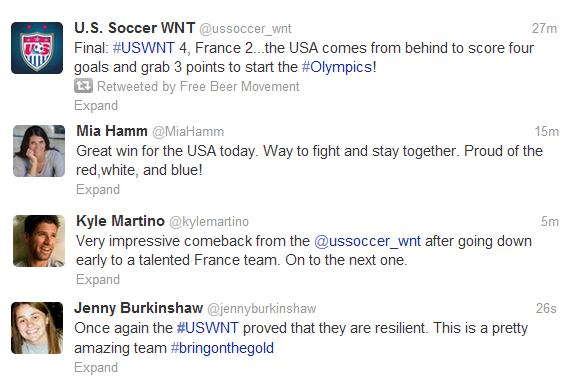Open the @ussoccer_wnt mention in Kyle's tweet

point(367,241)
